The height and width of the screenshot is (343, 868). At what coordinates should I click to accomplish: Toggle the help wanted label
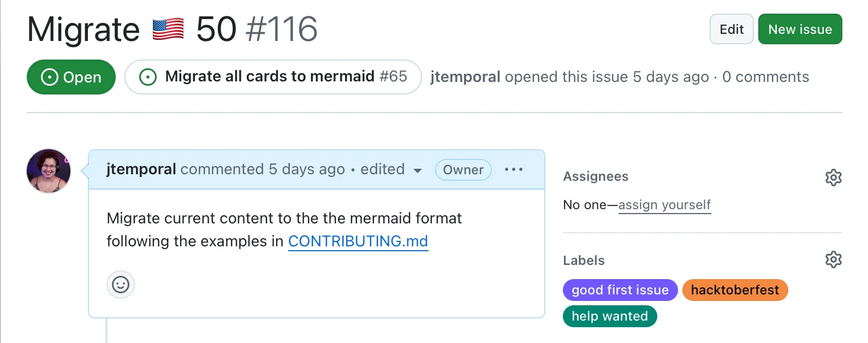point(609,316)
